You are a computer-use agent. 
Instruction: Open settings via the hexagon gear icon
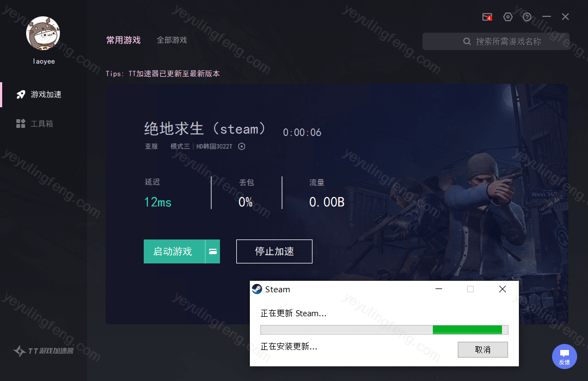[508, 17]
